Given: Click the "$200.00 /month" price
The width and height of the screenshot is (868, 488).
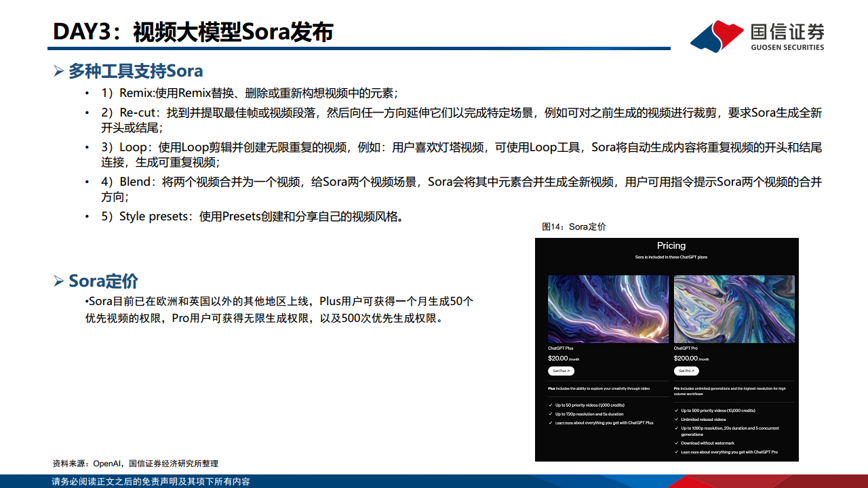Looking at the screenshot, I should pyautogui.click(x=691, y=359).
